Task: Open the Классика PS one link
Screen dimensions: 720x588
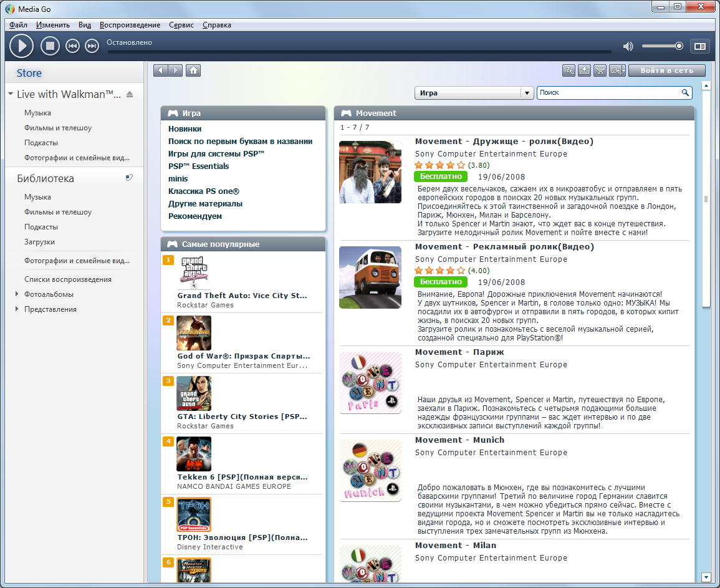Action: 203,191
